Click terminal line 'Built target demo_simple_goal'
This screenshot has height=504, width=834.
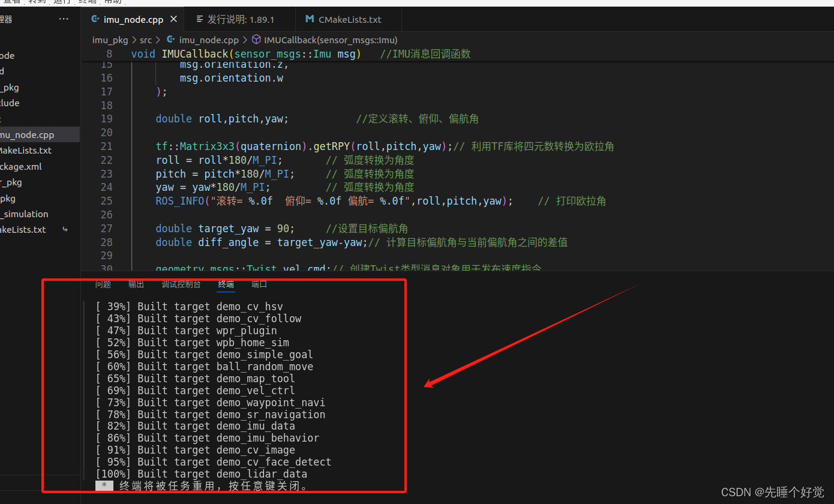[x=225, y=355]
